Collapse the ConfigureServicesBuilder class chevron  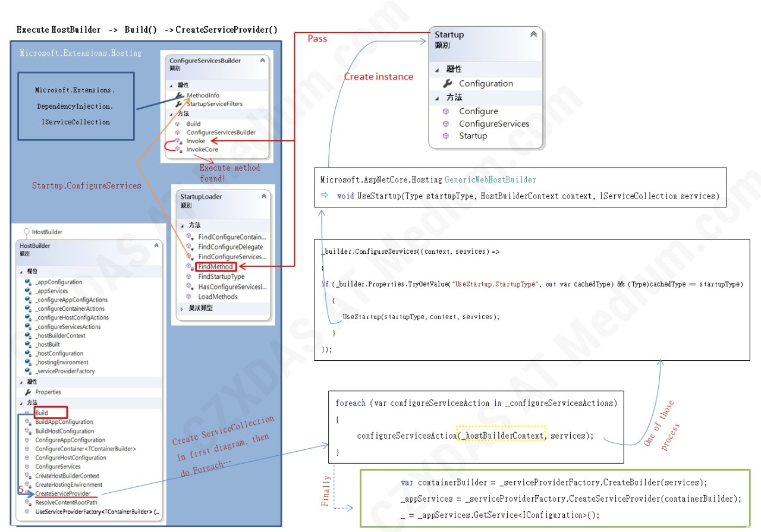pos(262,61)
